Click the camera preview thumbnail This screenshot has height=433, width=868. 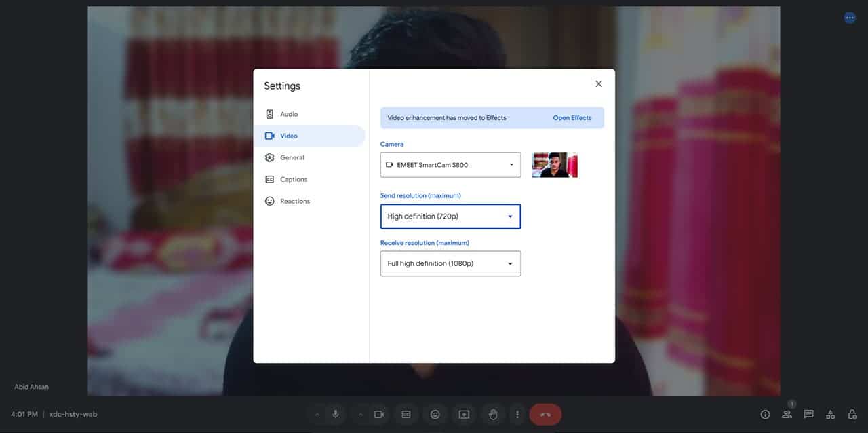click(554, 165)
